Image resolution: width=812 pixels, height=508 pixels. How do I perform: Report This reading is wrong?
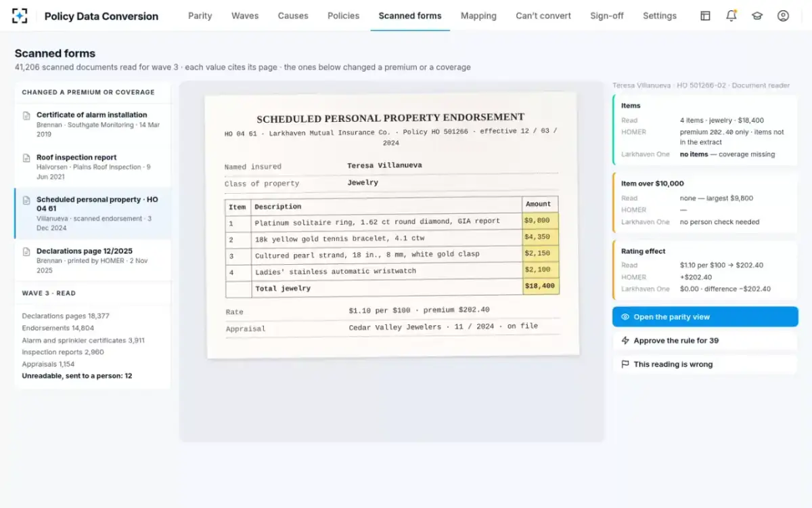click(x=705, y=364)
